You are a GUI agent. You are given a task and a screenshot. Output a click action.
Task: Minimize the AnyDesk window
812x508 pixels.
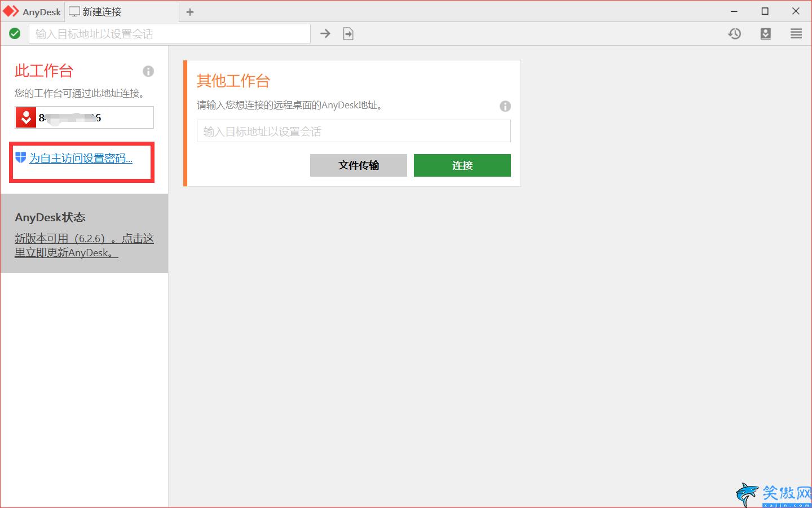point(734,11)
